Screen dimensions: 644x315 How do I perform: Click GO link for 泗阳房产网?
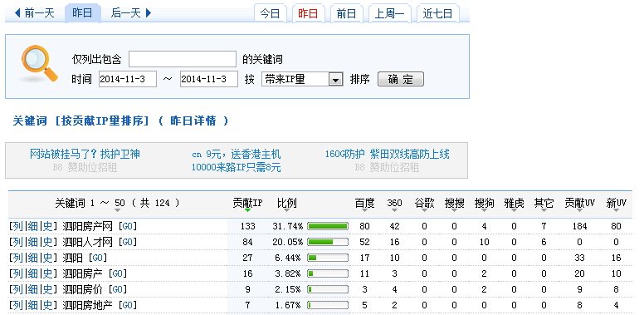[x=127, y=226]
